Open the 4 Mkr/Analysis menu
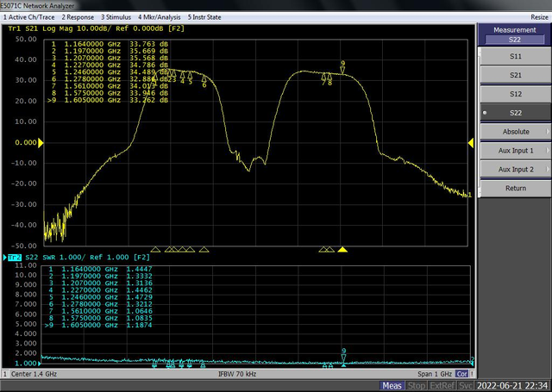This screenshot has width=552, height=392. point(159,17)
